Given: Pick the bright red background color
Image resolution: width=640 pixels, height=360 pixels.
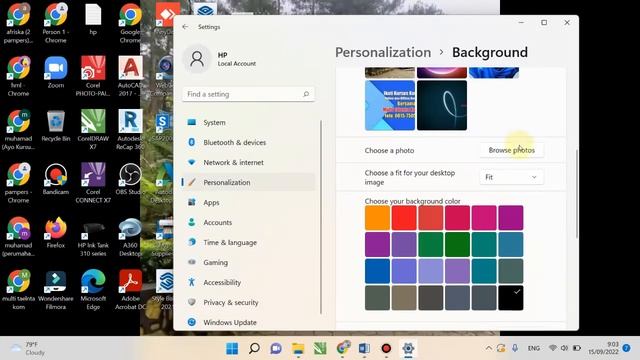Looking at the screenshot, I should tap(404, 218).
